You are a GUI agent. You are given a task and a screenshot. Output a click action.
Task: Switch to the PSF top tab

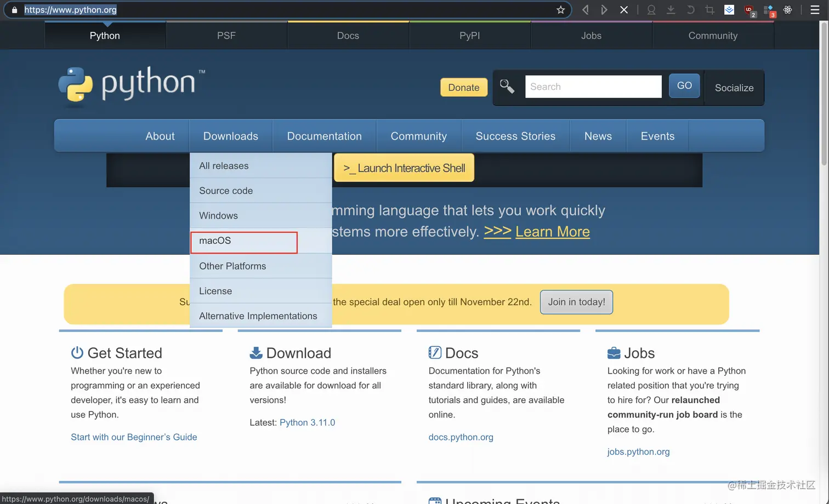pos(226,36)
